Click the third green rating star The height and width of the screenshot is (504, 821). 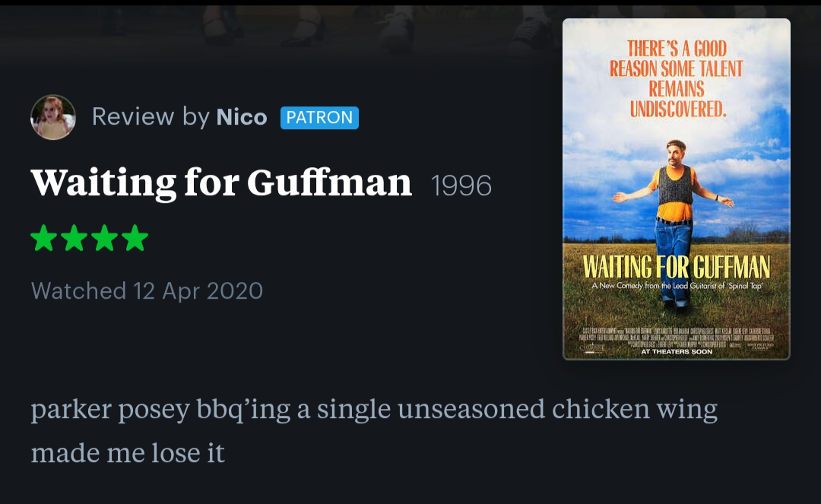[105, 238]
